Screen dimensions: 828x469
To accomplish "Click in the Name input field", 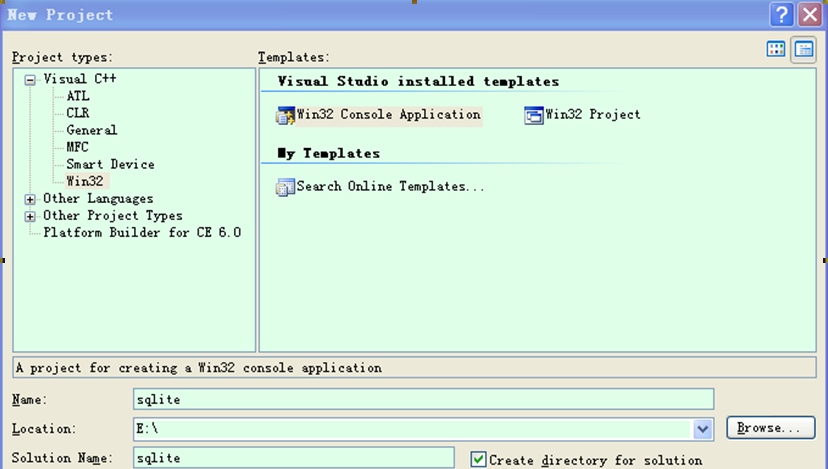I will tap(424, 399).
